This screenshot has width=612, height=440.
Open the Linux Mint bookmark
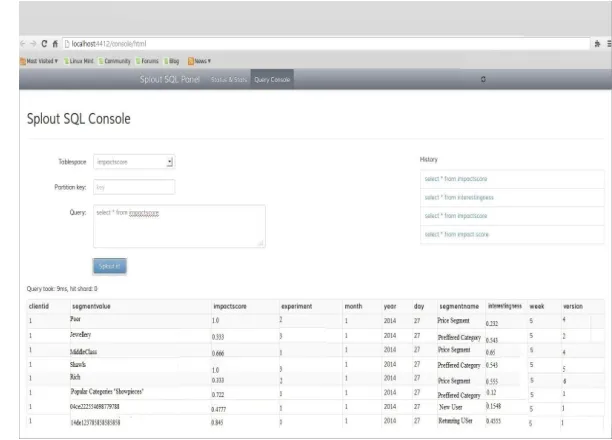tap(79, 61)
